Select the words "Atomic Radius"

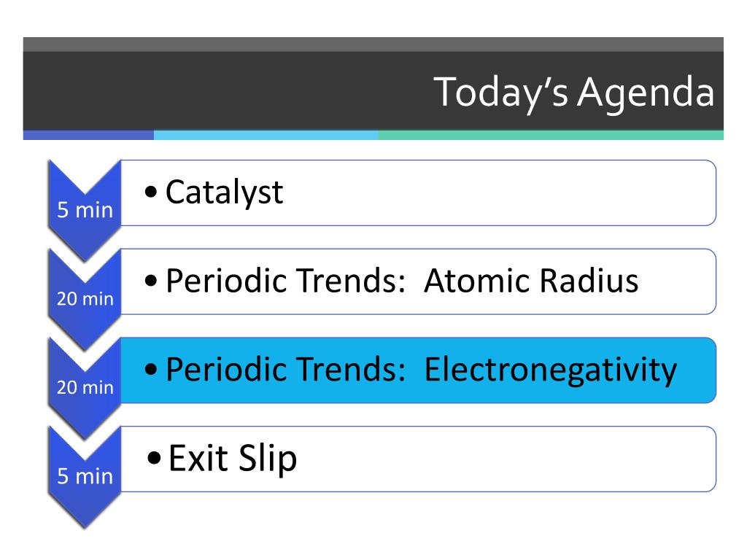(x=531, y=280)
